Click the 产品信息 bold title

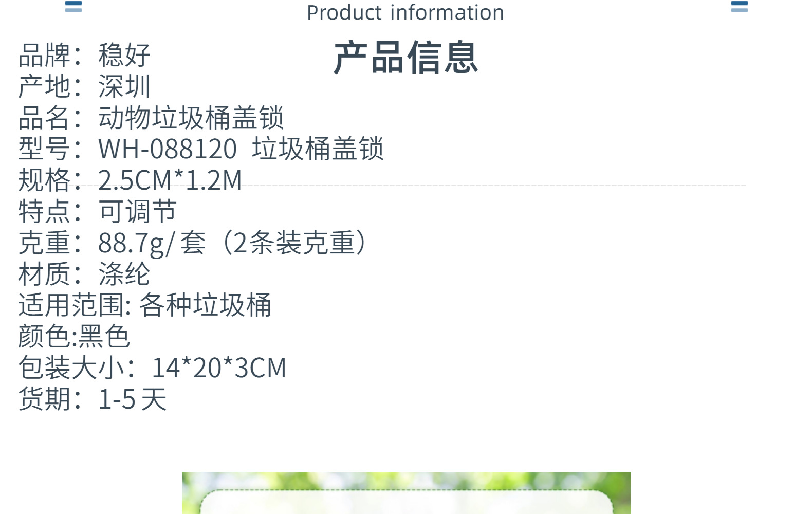tap(406, 58)
